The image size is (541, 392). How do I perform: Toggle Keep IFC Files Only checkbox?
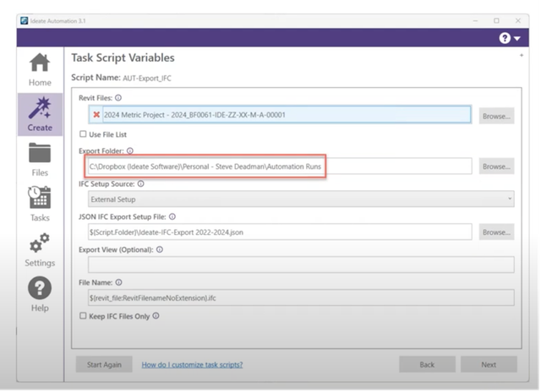coord(83,316)
